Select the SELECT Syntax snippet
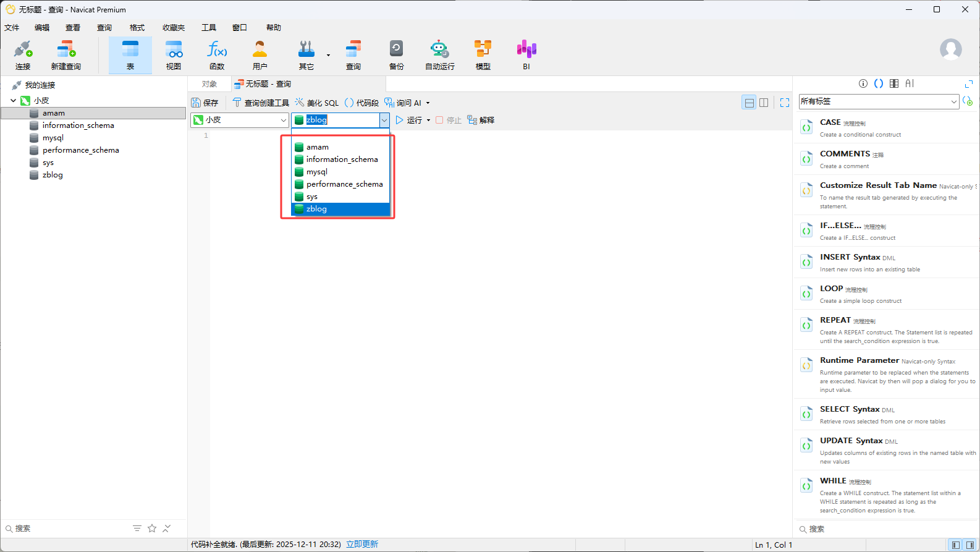This screenshot has height=552, width=980. click(886, 414)
